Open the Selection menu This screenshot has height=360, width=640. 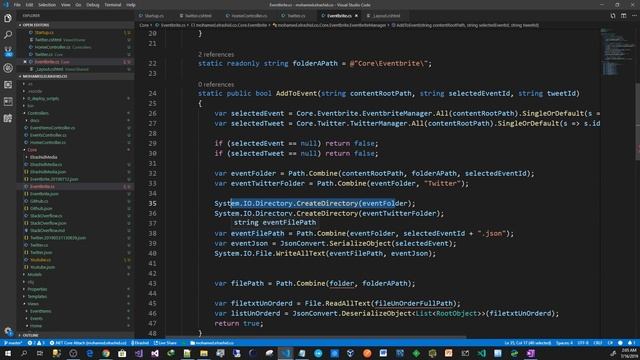coord(47,5)
